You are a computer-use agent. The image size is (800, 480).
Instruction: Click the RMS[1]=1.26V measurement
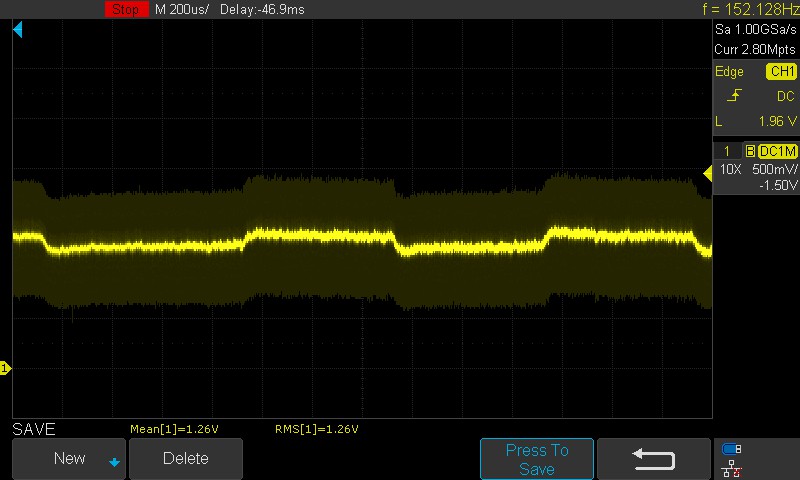pos(316,429)
